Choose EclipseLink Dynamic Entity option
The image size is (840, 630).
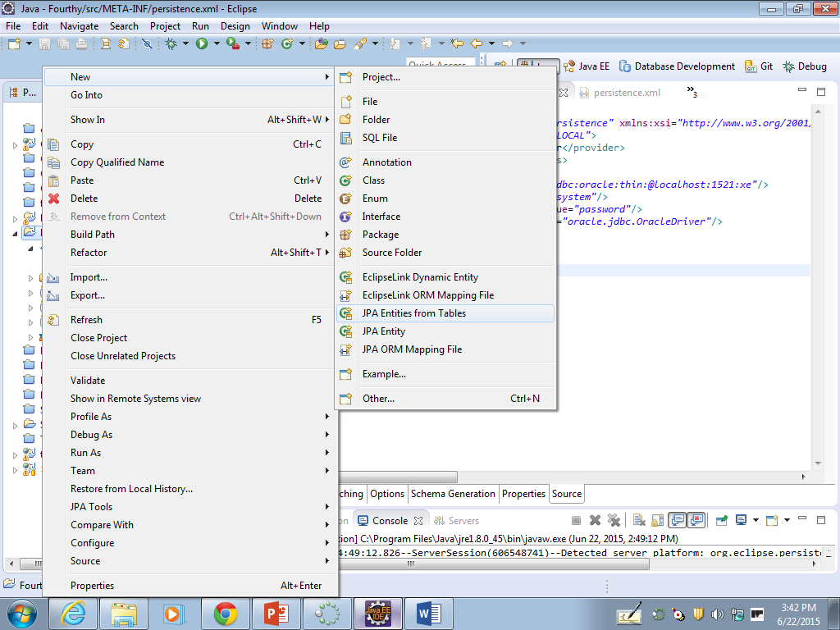(420, 277)
